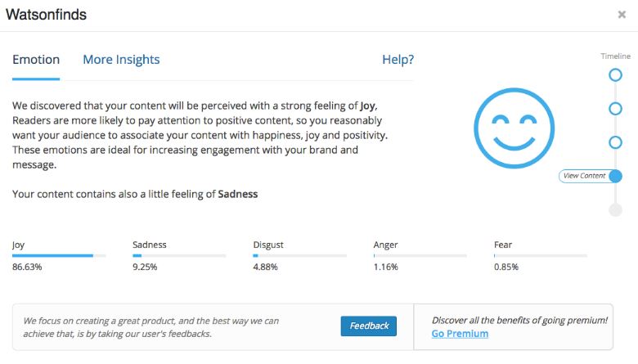638x364 pixels.
Task: Click the Sadness percentage bar
Action: click(x=179, y=256)
